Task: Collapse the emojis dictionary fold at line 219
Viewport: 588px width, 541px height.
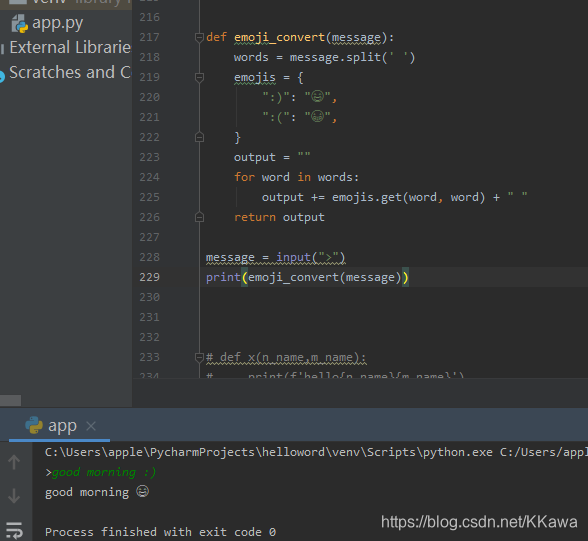Action: (x=199, y=77)
